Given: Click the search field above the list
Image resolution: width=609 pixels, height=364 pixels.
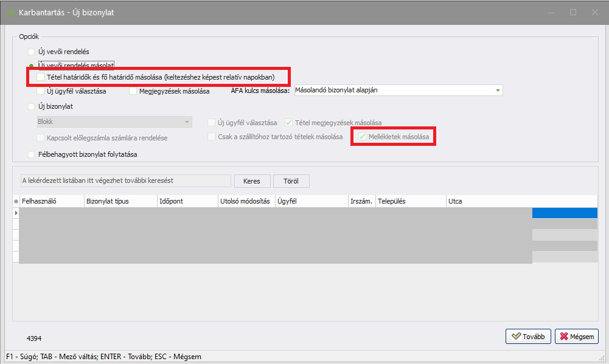Looking at the screenshot, I should (125, 181).
